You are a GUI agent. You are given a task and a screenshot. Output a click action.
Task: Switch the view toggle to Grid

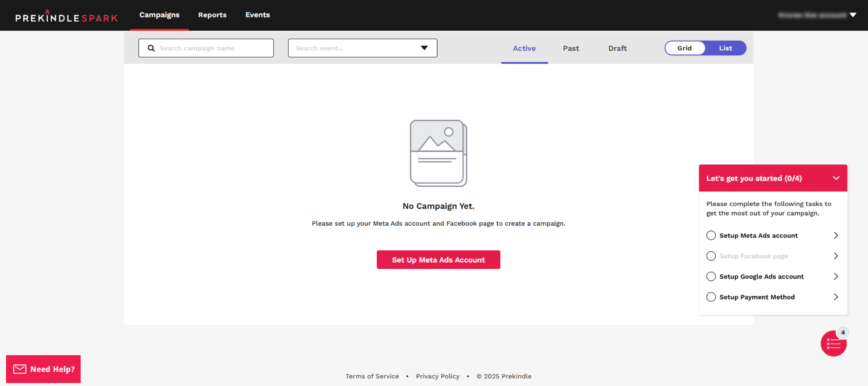coord(684,48)
